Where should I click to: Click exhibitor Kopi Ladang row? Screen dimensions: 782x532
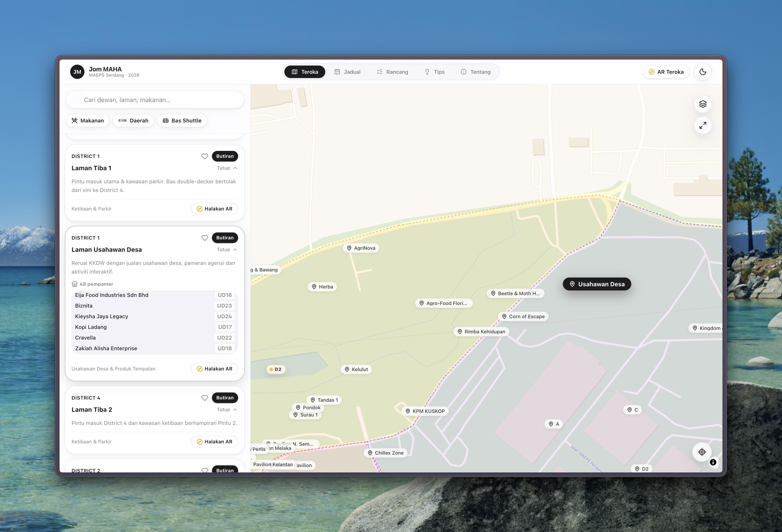155,327
